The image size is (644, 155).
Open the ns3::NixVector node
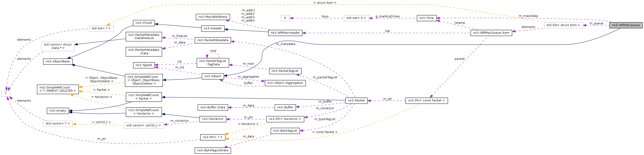point(213,119)
